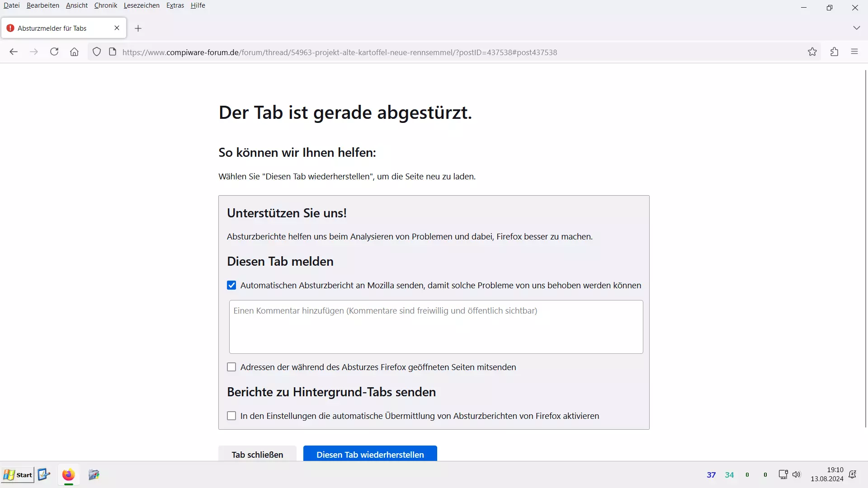Click the tray temperature value 34

click(x=729, y=475)
